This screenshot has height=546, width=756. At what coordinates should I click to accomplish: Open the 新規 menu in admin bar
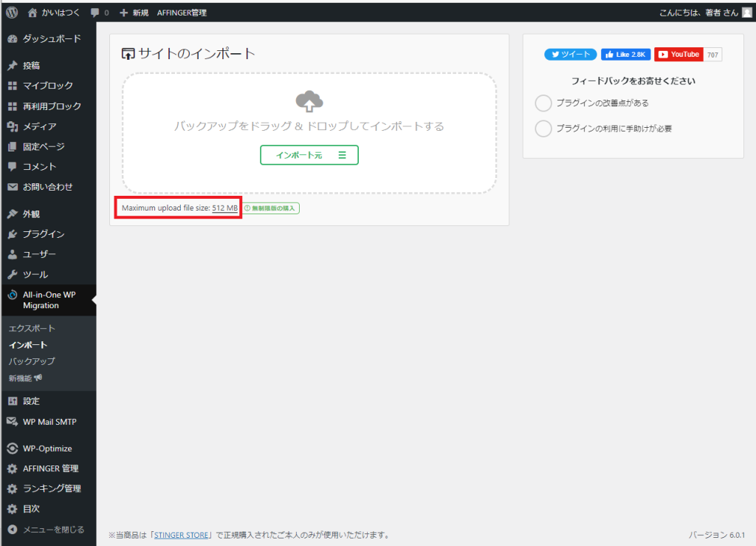[134, 13]
